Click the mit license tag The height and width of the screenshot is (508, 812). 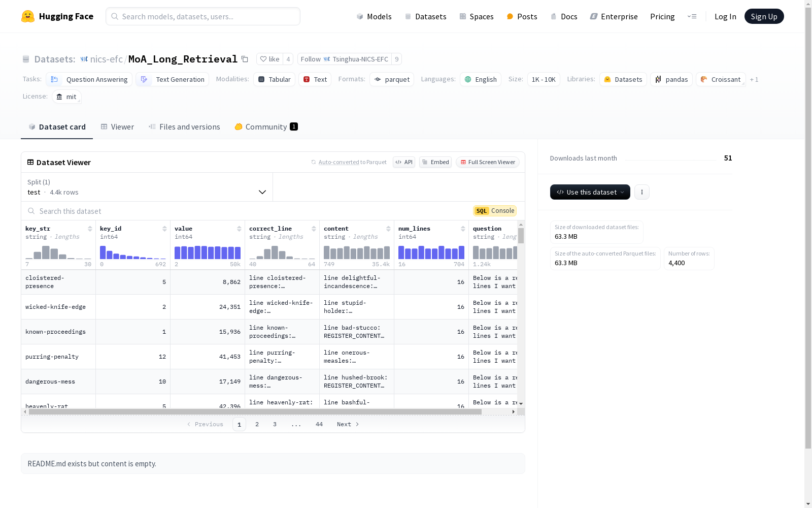[x=66, y=97]
